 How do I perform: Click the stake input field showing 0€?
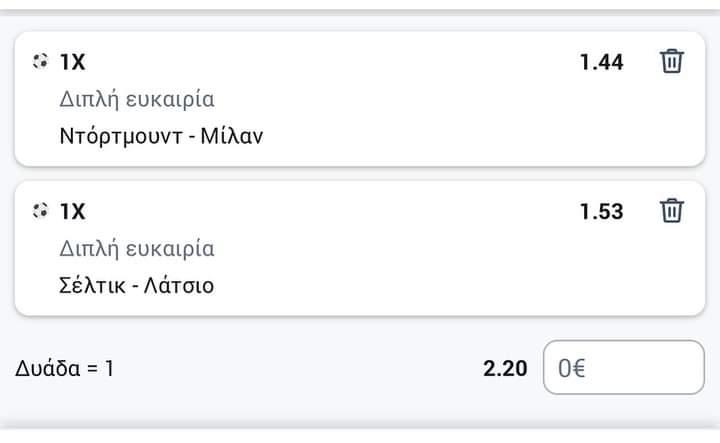coord(624,367)
